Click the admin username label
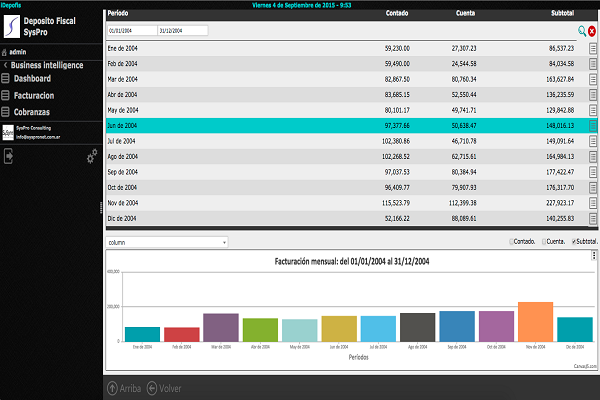600x400 pixels. click(x=18, y=52)
